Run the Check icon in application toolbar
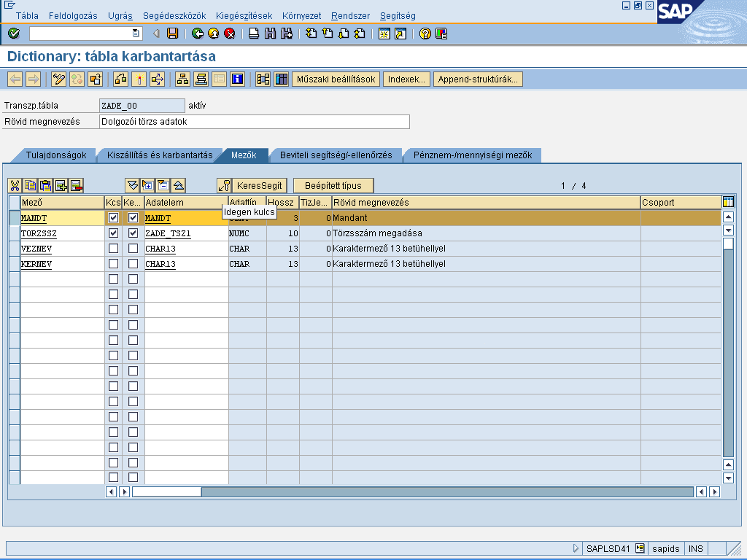Screen dimensions: 747x560 pos(120,79)
